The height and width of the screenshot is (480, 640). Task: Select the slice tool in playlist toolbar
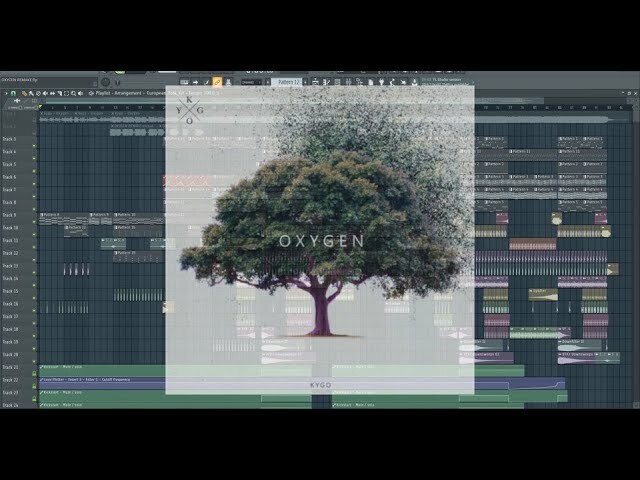pos(59,93)
